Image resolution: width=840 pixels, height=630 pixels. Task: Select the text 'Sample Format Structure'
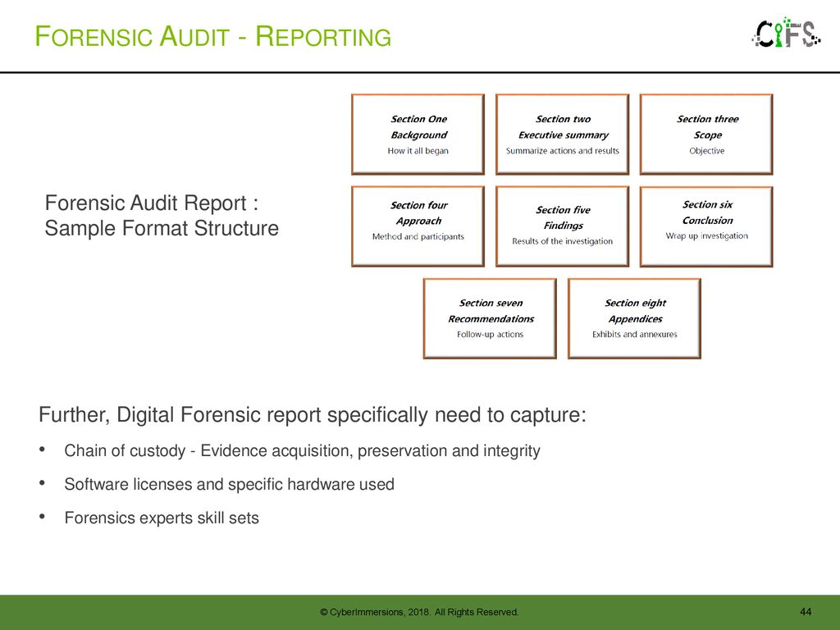[162, 228]
